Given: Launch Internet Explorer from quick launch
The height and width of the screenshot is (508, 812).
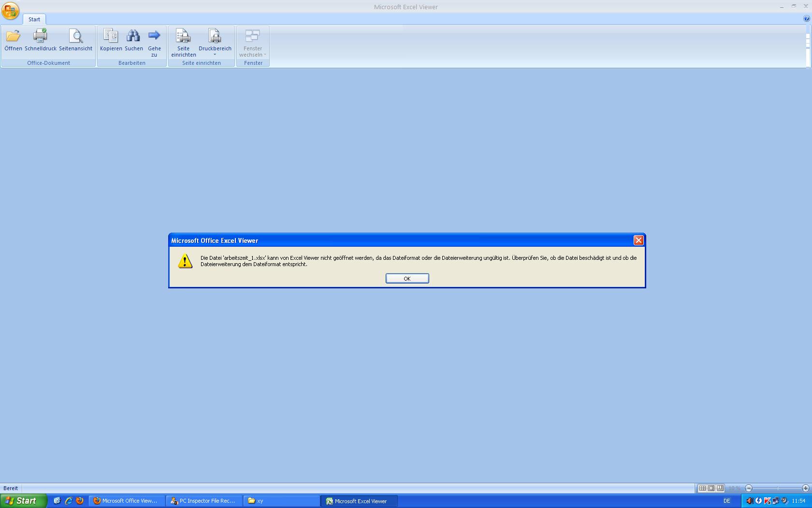Looking at the screenshot, I should tap(68, 501).
